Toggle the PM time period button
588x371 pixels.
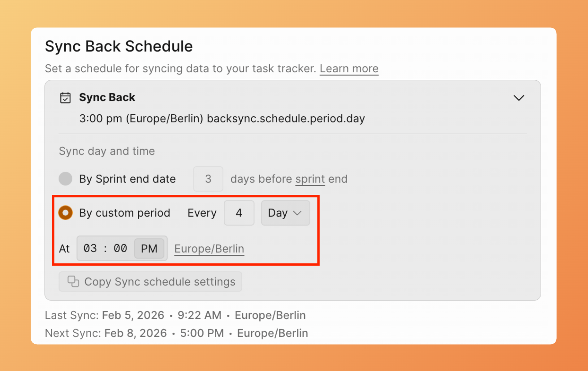pyautogui.click(x=149, y=248)
